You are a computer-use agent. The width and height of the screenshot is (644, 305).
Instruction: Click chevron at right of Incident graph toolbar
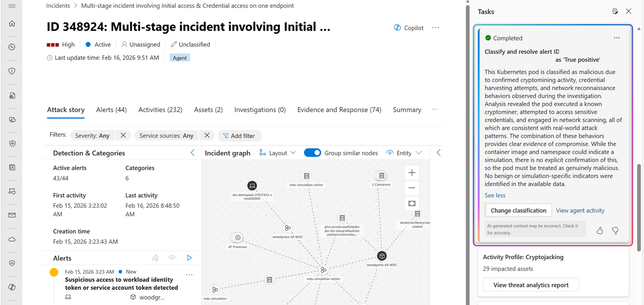click(439, 153)
